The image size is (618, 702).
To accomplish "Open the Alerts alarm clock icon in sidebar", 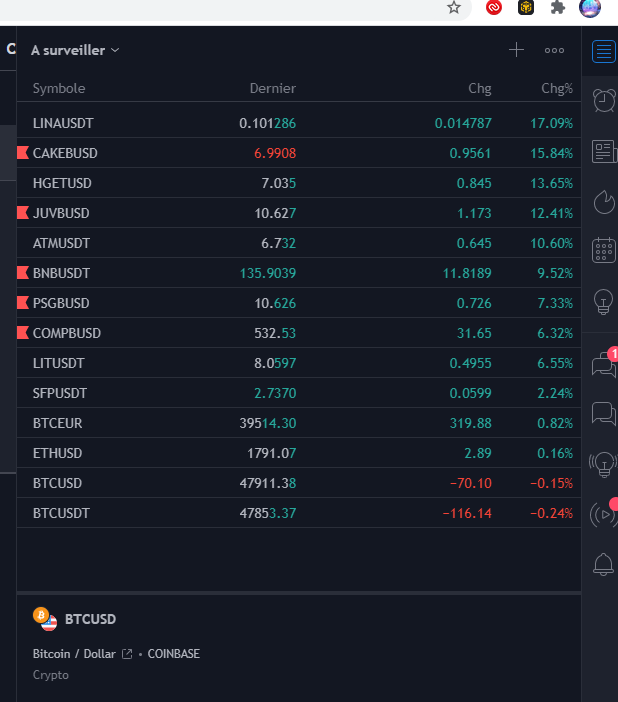I will [x=604, y=100].
